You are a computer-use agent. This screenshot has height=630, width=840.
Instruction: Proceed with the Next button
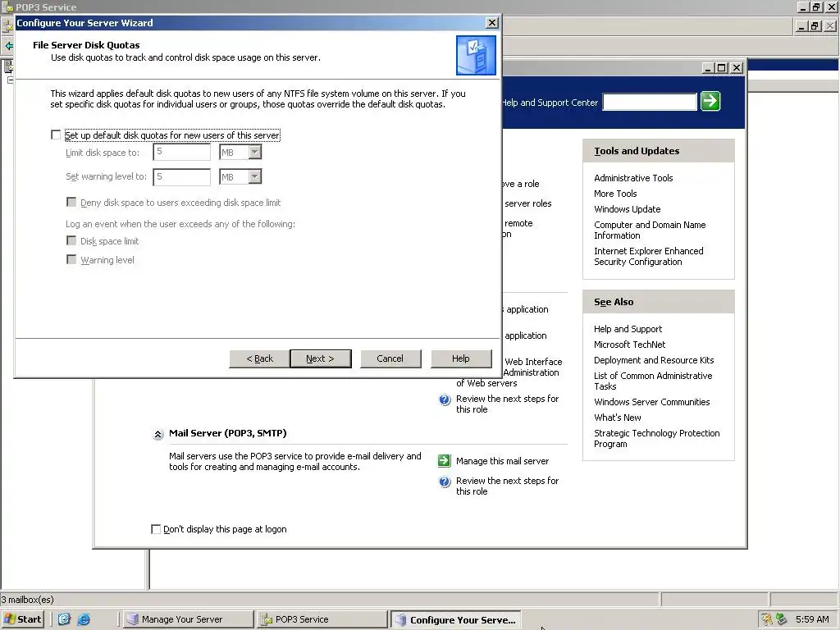pos(321,358)
